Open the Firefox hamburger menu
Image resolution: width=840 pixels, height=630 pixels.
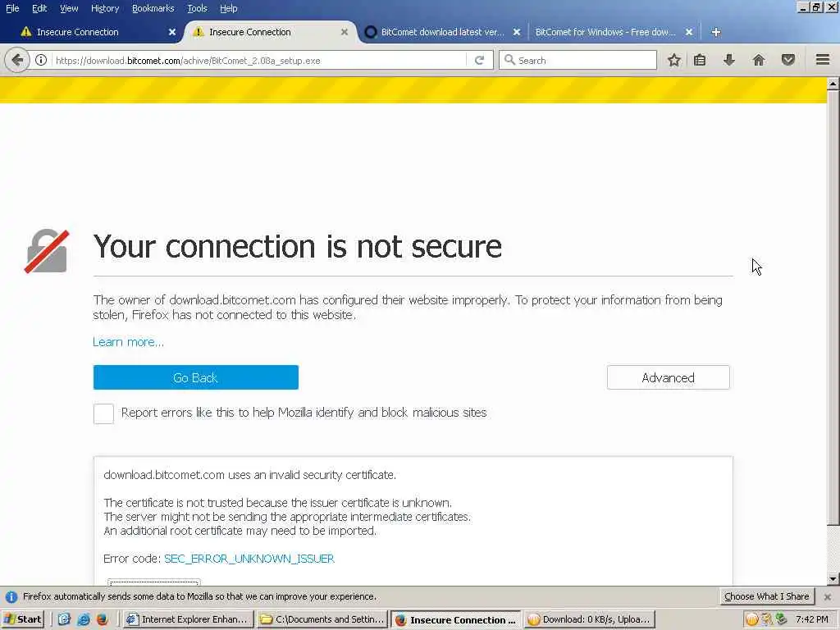tap(822, 59)
